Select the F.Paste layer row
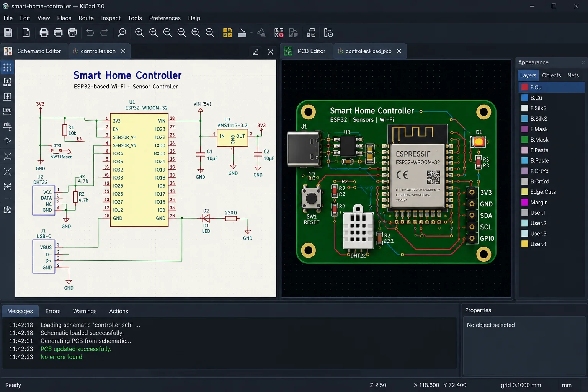588x392 pixels. tap(552, 150)
